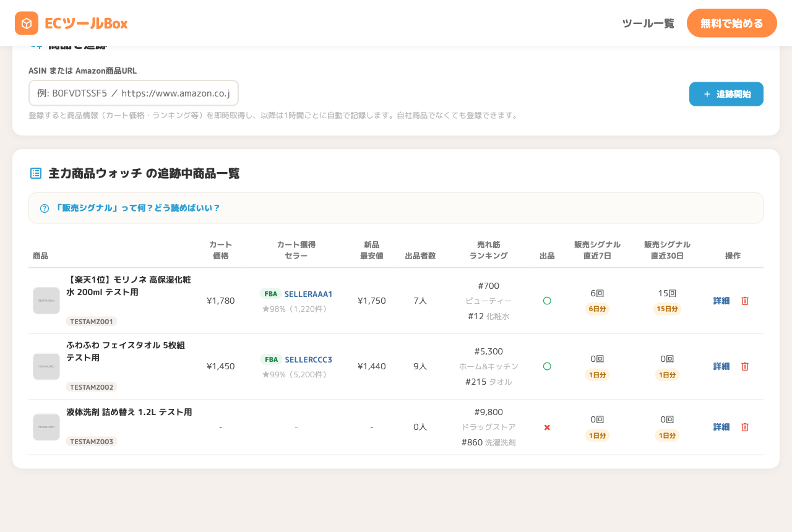Click trash icon for TESTAMZ002 row

point(745,366)
